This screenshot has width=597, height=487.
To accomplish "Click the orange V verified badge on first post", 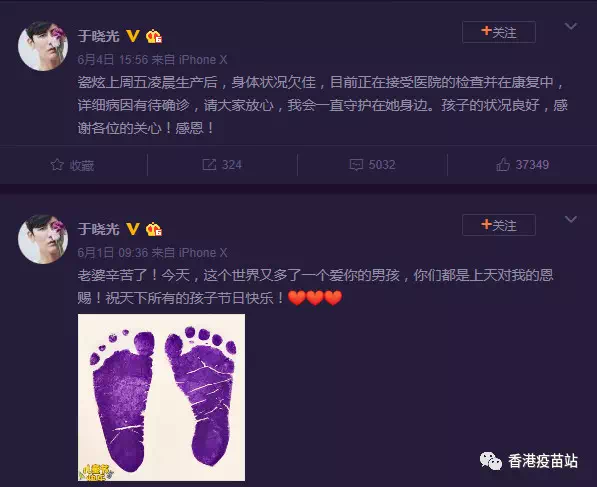I will point(132,36).
